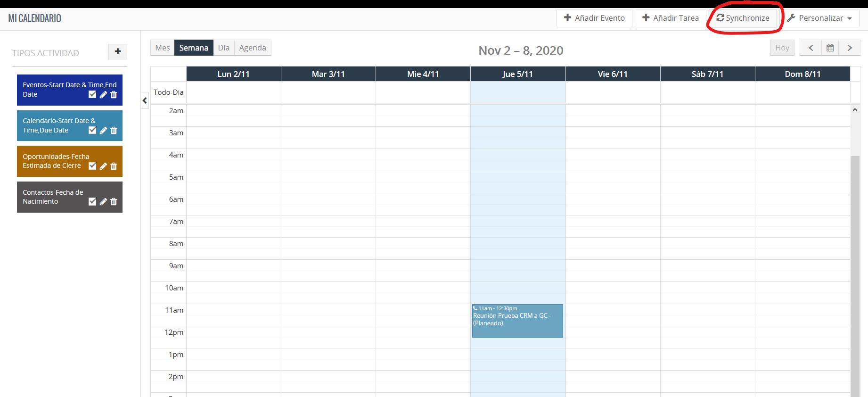Go to next week arrow
868x397 pixels.
coord(850,48)
